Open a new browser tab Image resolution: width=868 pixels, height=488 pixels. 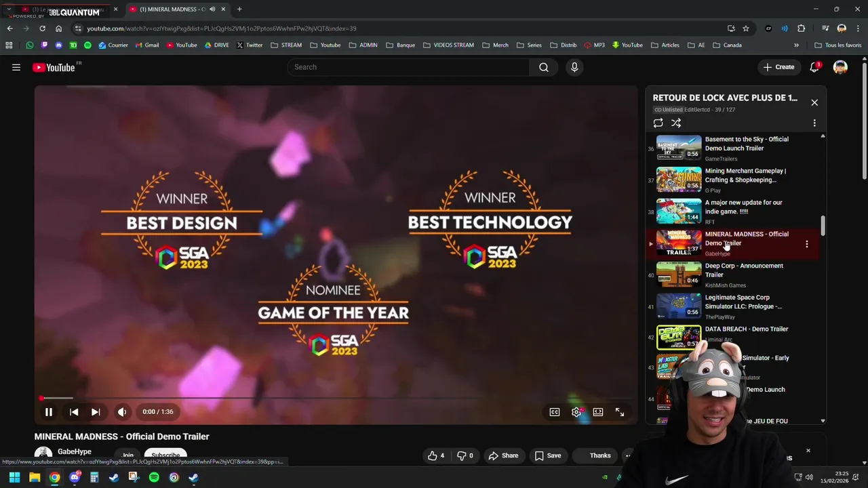239,9
